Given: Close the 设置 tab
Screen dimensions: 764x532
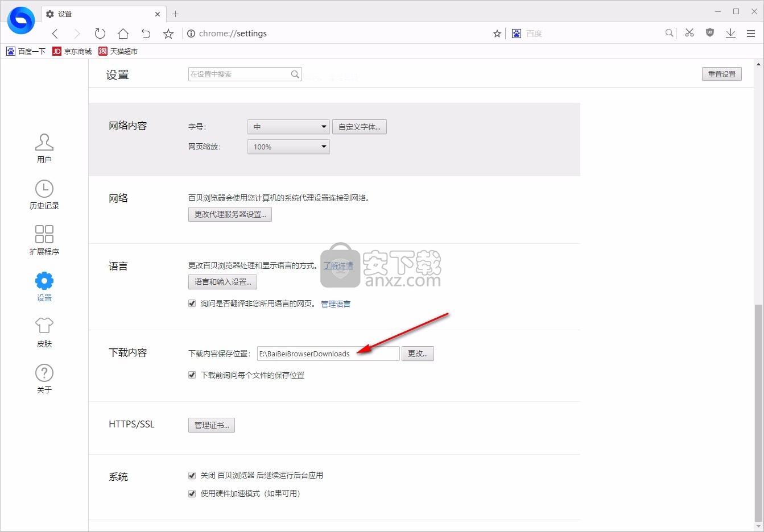Looking at the screenshot, I should tap(158, 14).
